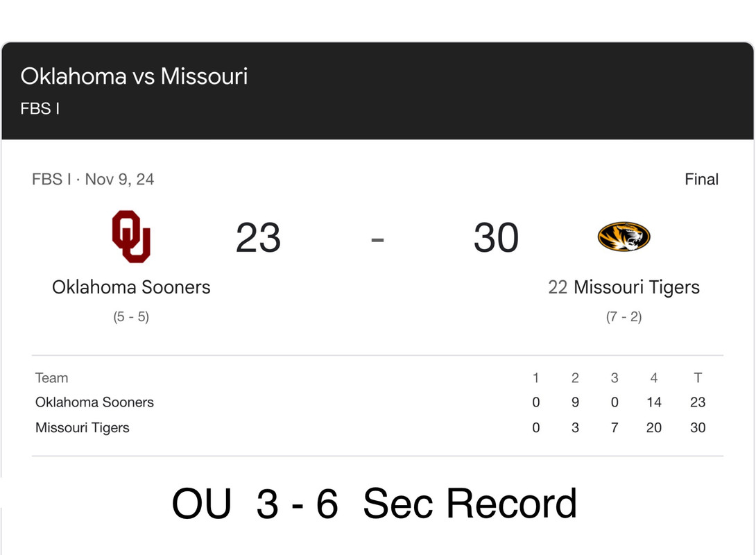Click the T total column header
The height and width of the screenshot is (555, 756).
click(x=698, y=378)
